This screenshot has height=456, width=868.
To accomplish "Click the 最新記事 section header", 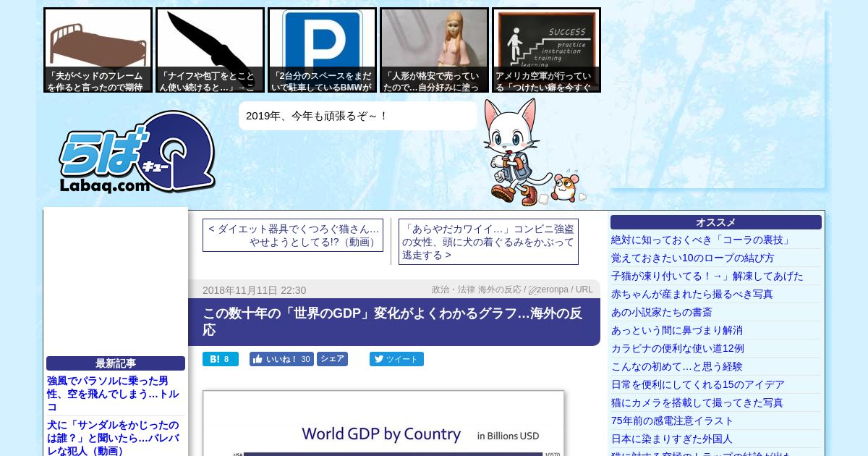I will click(116, 363).
